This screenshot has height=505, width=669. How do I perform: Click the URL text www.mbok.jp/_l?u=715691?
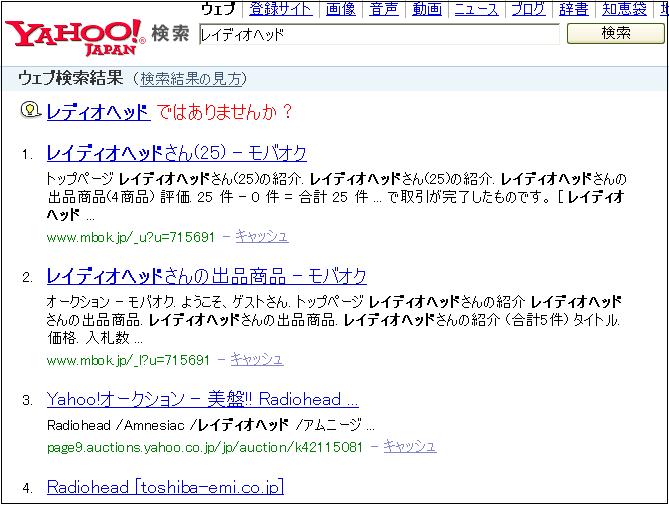[128, 360]
